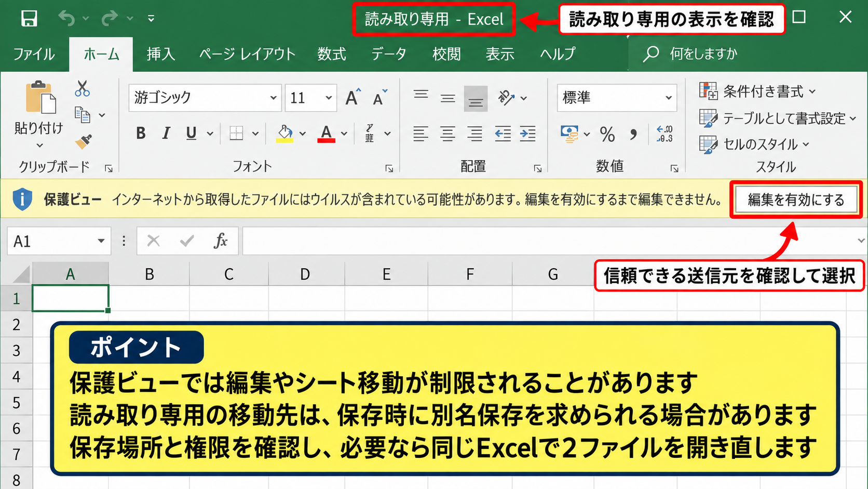Open the 配置 dialog launcher

pyautogui.click(x=538, y=168)
